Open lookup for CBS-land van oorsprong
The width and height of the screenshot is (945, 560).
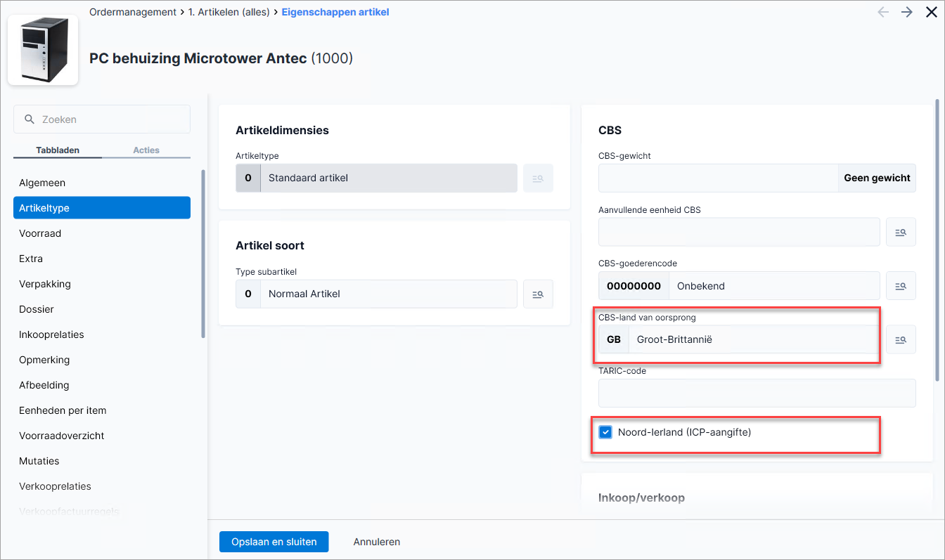pyautogui.click(x=901, y=339)
